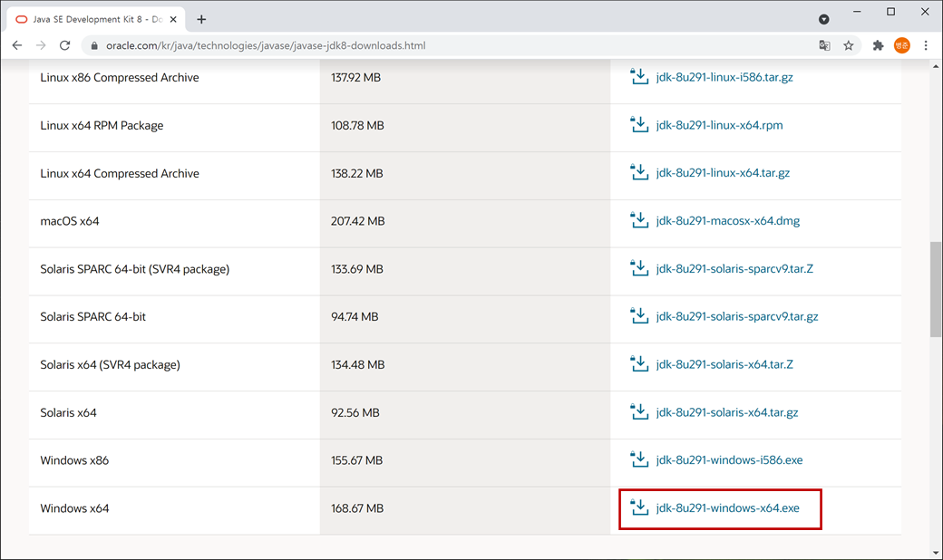This screenshot has height=560, width=943.
Task: Click download icon for jdk-8u291-macosx-x64.dmg
Action: (x=638, y=220)
